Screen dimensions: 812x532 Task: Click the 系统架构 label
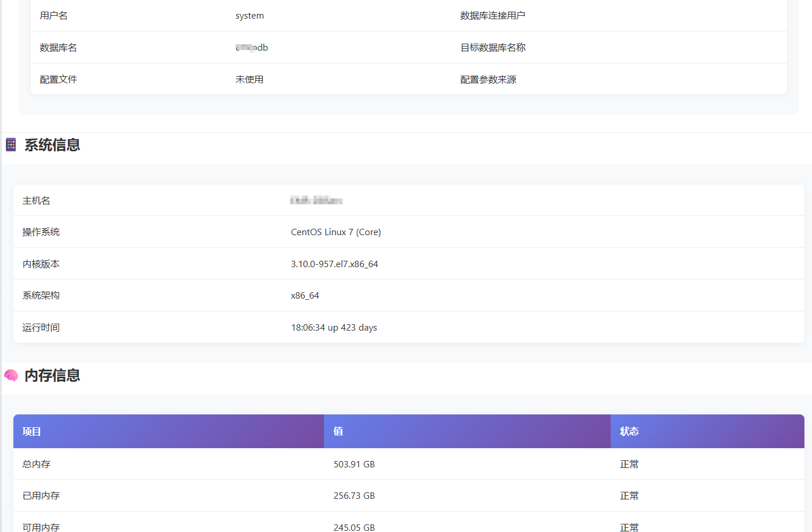[41, 296]
